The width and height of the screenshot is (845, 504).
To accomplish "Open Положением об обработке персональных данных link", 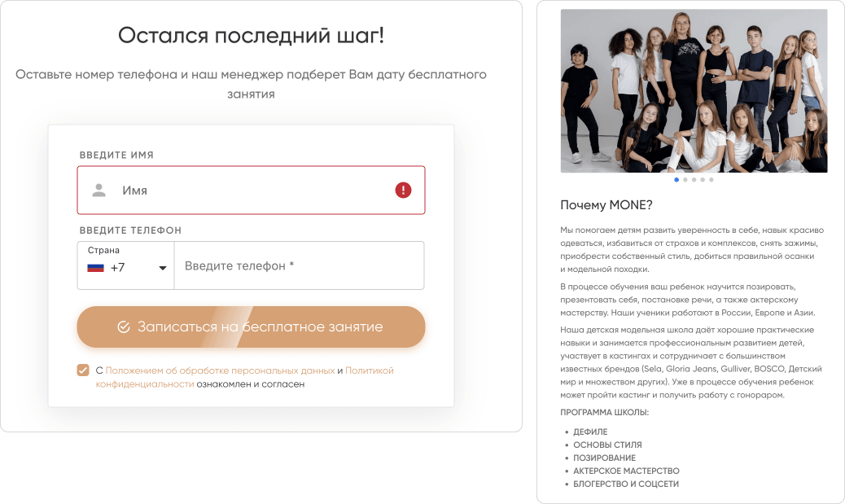I will [x=220, y=370].
